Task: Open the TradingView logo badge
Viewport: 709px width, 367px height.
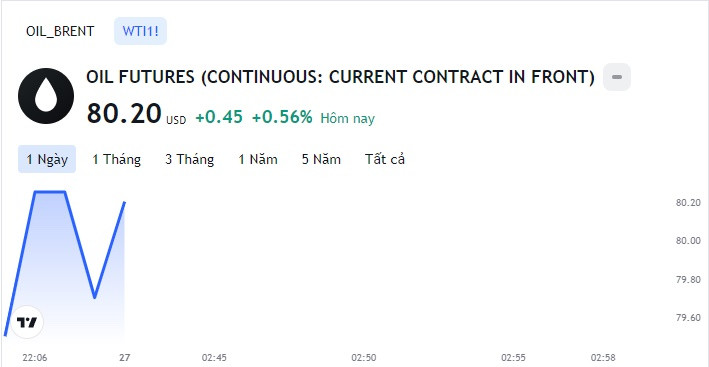Action: coord(27,322)
